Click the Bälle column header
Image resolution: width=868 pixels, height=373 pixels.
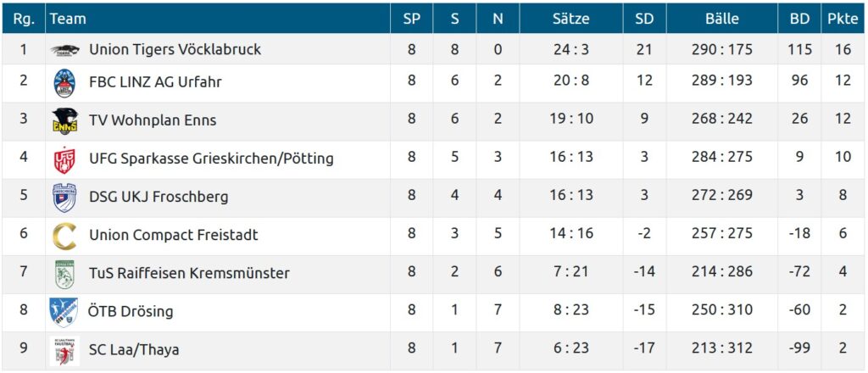tap(721, 19)
